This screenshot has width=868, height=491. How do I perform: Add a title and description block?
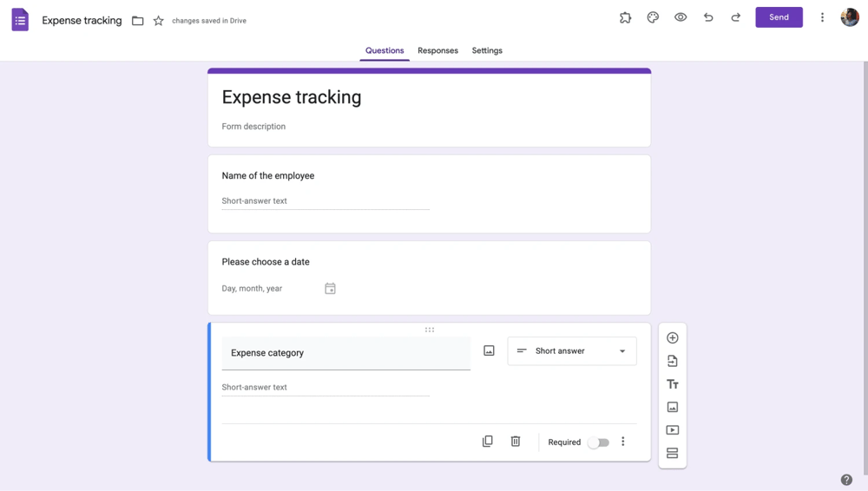click(672, 384)
